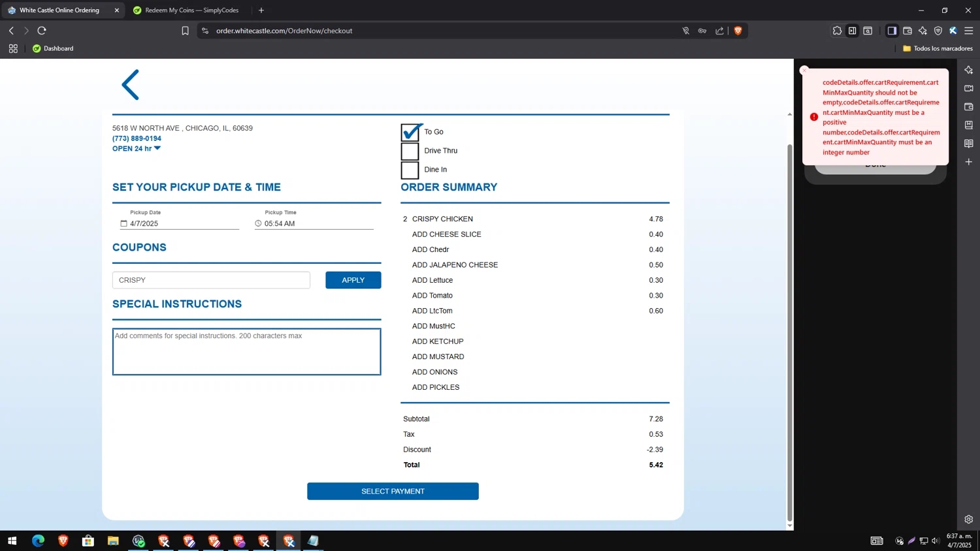Screen dimensions: 980x551
Task: Click the page vertical scrollbar
Action: tap(789, 333)
